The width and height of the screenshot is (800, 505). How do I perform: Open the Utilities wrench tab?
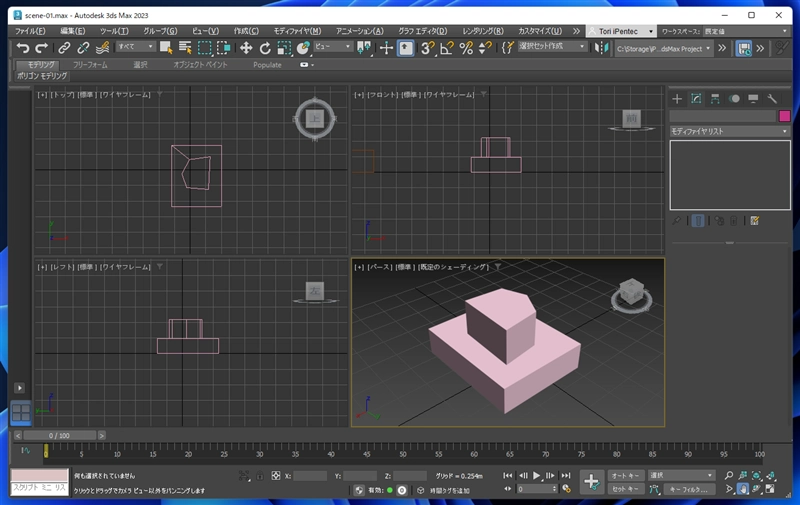pos(772,98)
